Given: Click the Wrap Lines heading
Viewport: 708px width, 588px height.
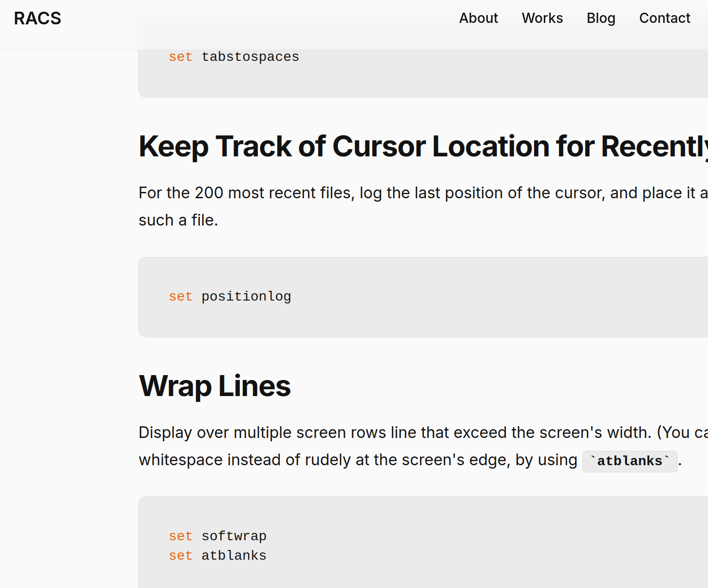Looking at the screenshot, I should pos(214,386).
